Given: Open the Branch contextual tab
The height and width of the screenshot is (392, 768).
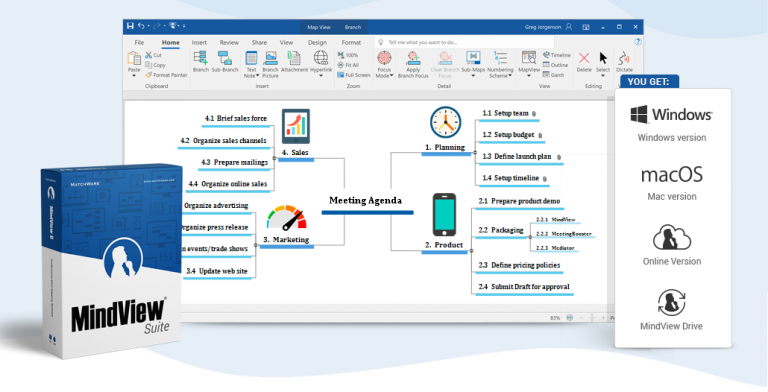Looking at the screenshot, I should pyautogui.click(x=353, y=27).
